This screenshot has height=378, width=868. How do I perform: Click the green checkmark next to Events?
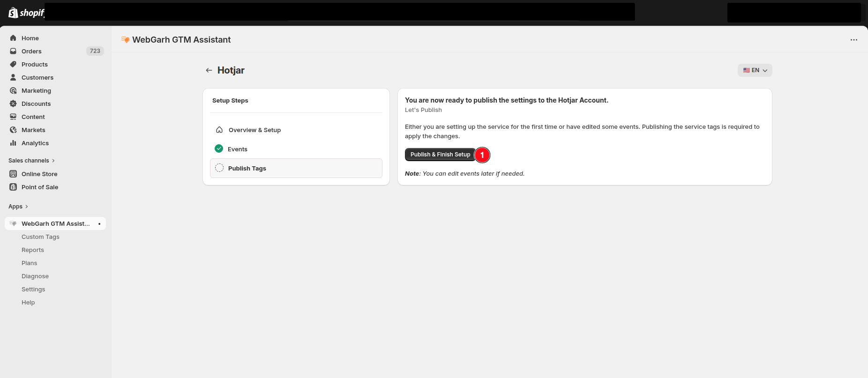tap(219, 148)
